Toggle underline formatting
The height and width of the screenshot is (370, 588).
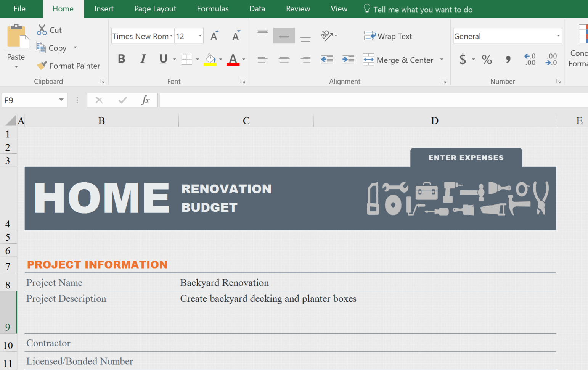(163, 59)
